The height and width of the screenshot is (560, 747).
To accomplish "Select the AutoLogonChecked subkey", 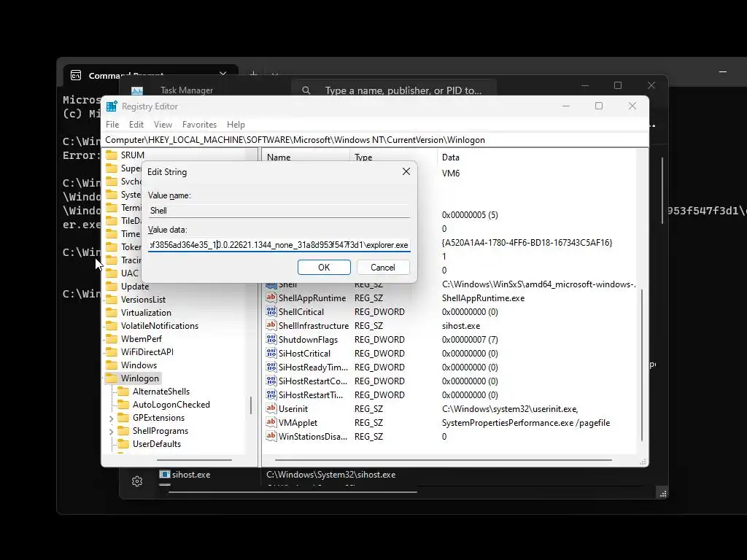I will (x=171, y=404).
